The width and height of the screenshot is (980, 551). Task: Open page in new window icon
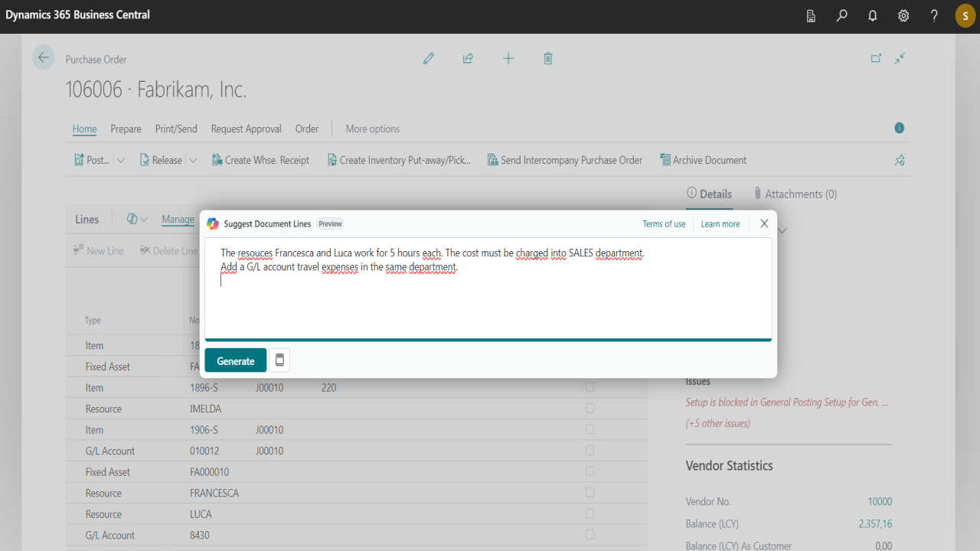876,58
